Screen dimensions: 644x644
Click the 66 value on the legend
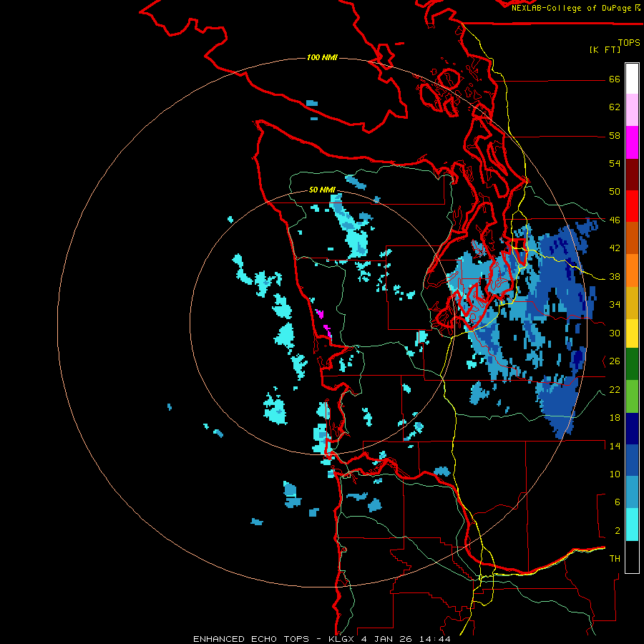(615, 79)
